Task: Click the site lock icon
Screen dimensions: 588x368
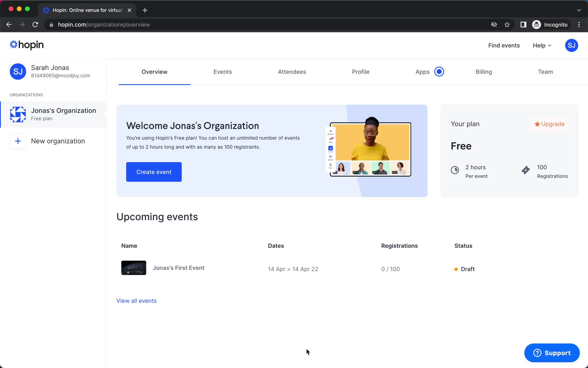Action: point(51,25)
